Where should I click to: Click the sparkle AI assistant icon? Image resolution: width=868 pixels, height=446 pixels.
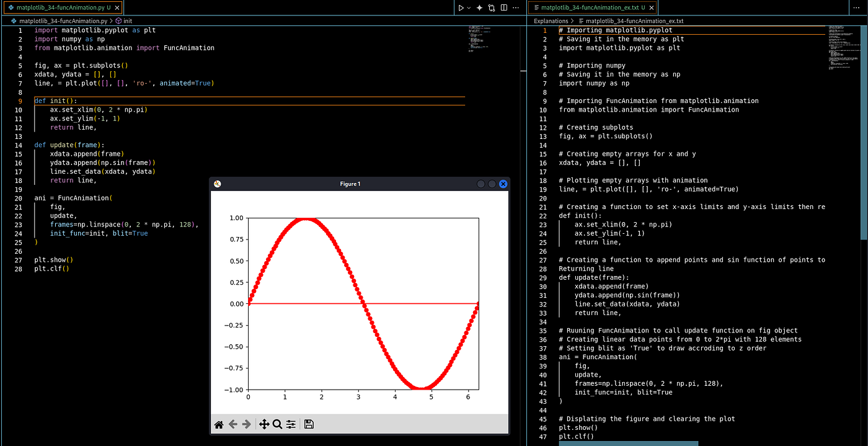coord(479,8)
